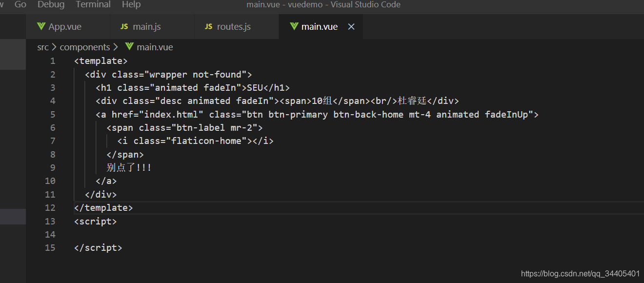This screenshot has height=283, width=644.
Task: Click the opening <script> tag
Action: 96,222
